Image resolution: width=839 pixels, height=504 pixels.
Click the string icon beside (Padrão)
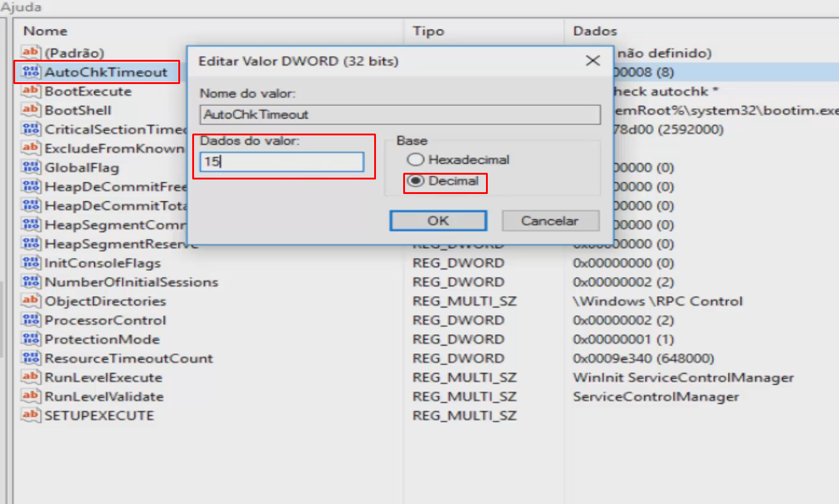30,53
